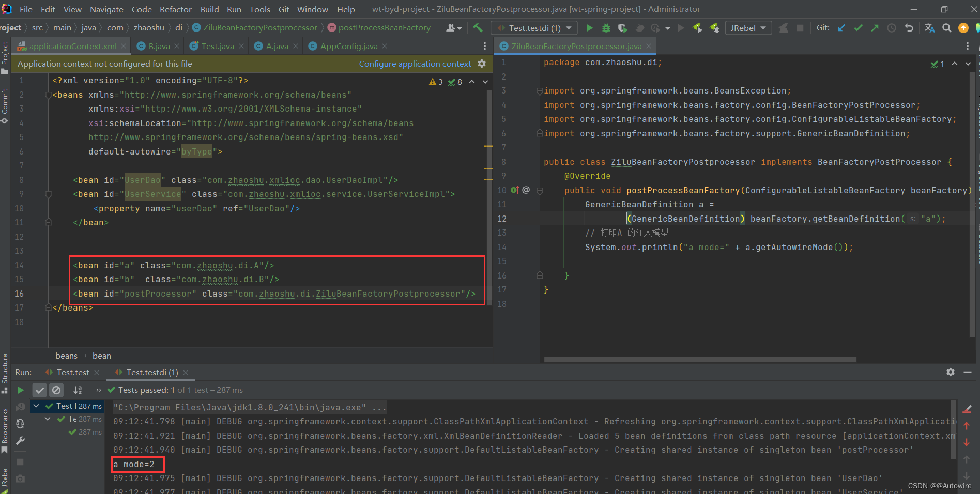Click the Build Project hammer icon
The image size is (980, 494).
[478, 28]
